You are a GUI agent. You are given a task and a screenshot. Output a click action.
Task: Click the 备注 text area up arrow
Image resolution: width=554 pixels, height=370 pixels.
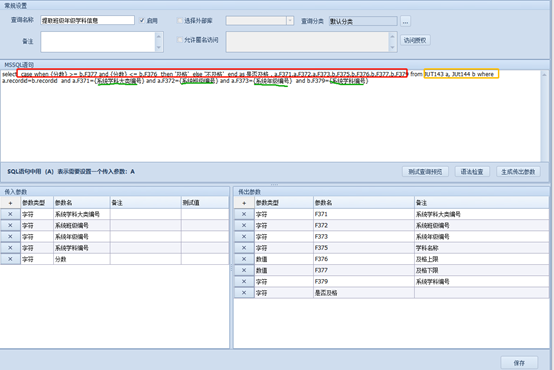(x=159, y=36)
